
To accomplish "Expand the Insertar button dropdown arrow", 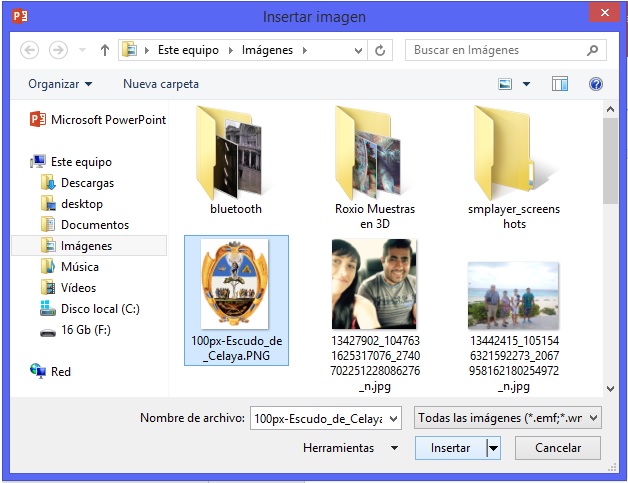I will point(493,448).
